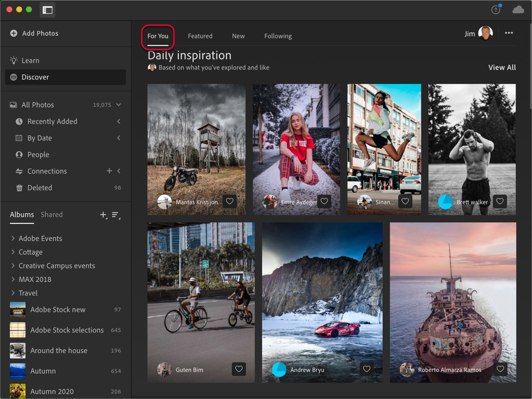The image size is (532, 399).
Task: Like the Sinan jumping woman photo
Action: pyautogui.click(x=405, y=201)
